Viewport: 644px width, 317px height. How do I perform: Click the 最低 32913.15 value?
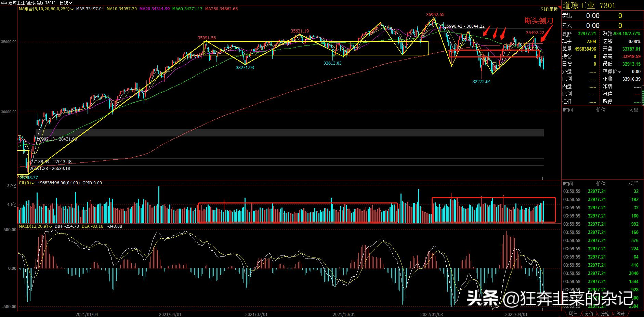coord(631,64)
